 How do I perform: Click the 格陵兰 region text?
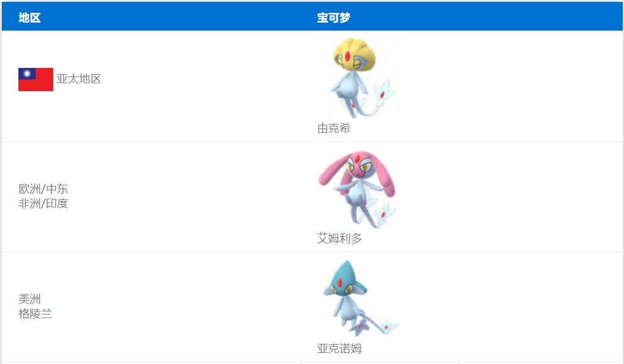(x=35, y=313)
